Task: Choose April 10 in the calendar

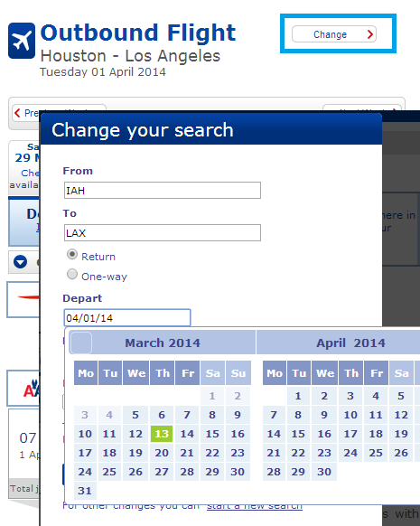Action: (x=350, y=415)
